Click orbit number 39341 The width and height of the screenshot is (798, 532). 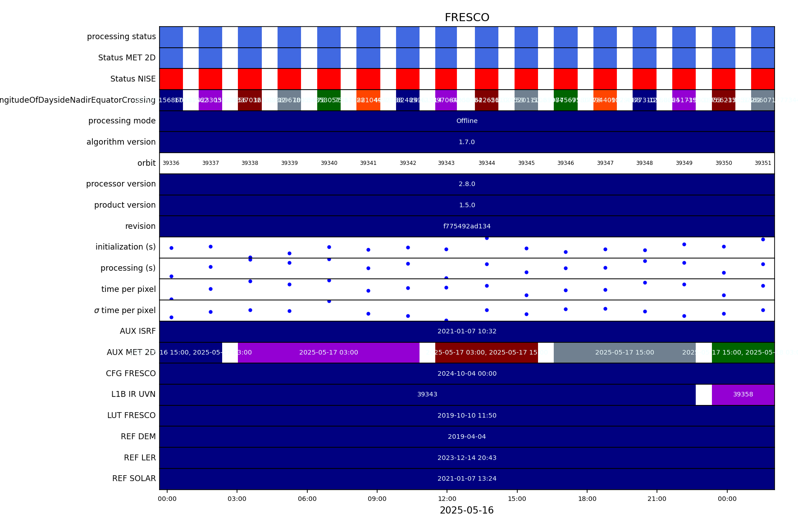[x=368, y=163]
